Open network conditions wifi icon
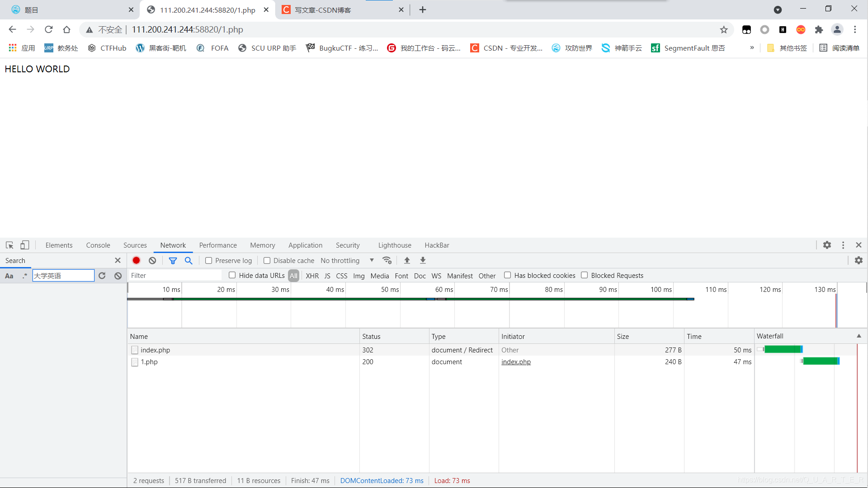This screenshot has width=868, height=488. tap(387, 260)
